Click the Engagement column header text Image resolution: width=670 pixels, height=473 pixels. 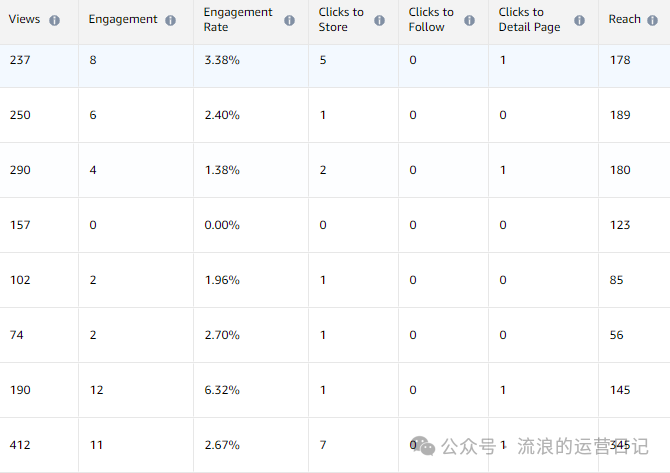(x=122, y=20)
